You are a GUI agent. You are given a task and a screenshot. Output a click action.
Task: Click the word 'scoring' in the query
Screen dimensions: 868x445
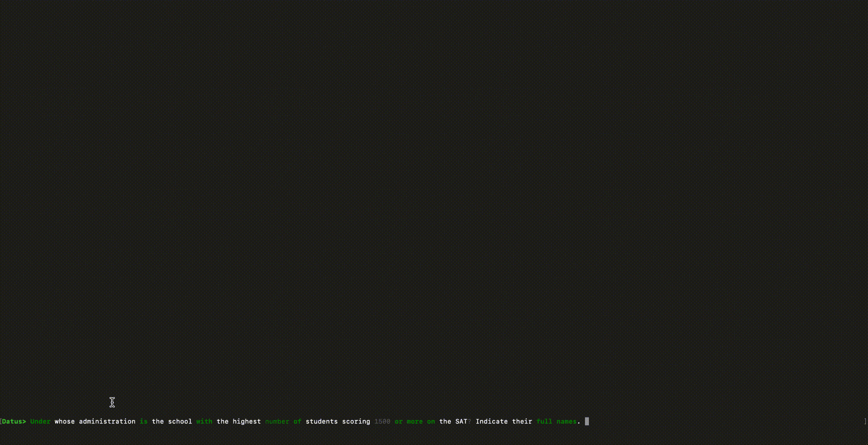356,421
